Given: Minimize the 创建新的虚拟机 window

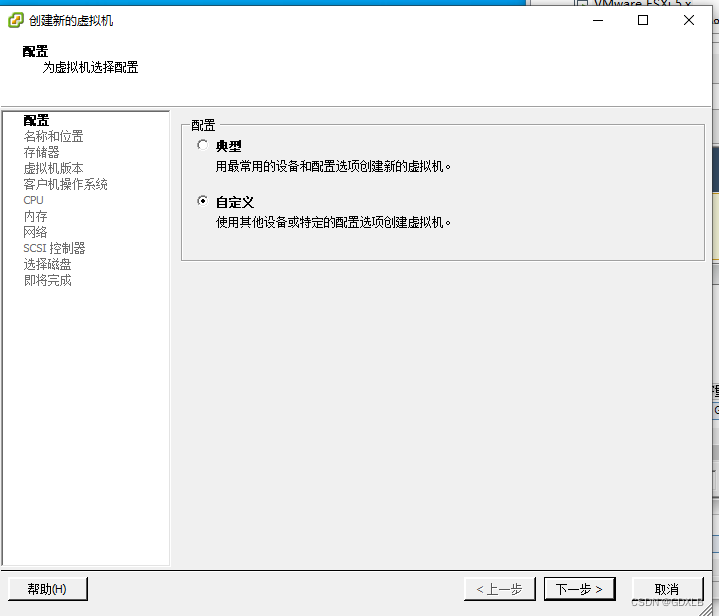Looking at the screenshot, I should [598, 20].
